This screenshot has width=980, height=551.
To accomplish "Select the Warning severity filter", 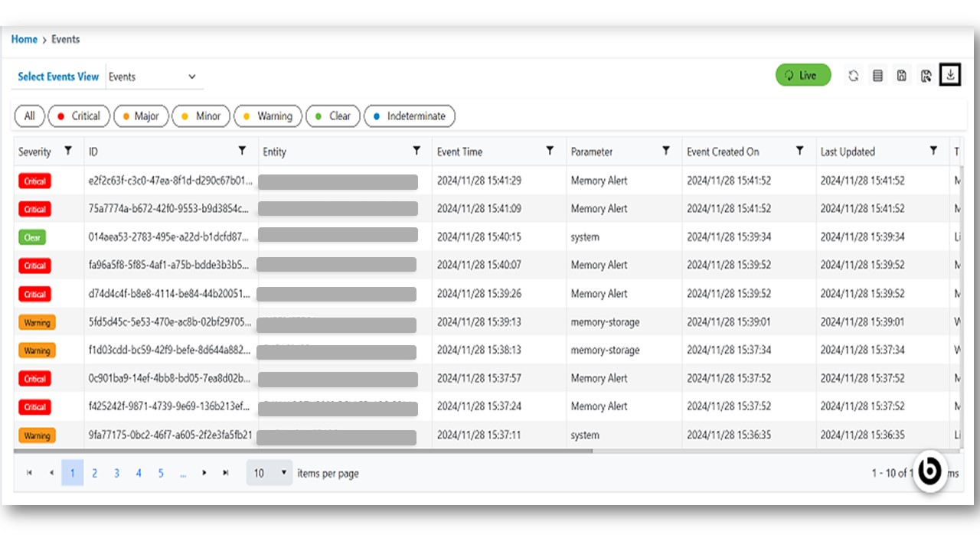I will (267, 116).
